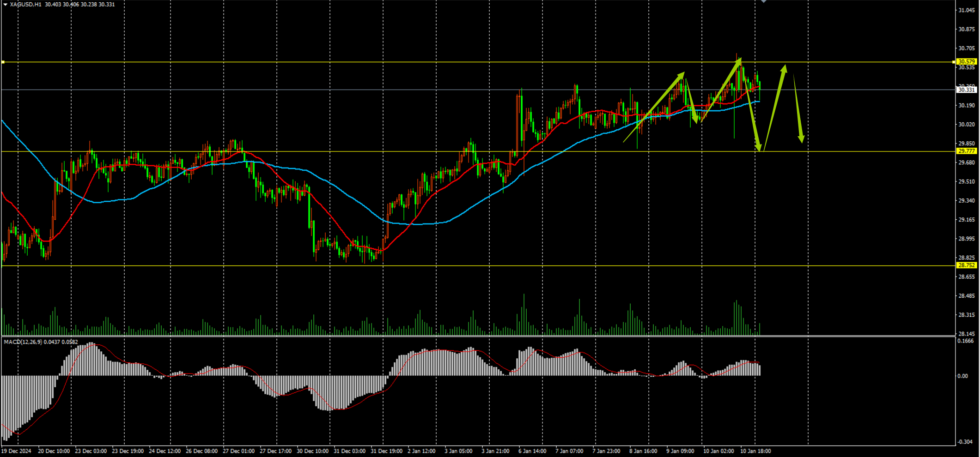Click the 23 Dec 03:00 time label
The height and width of the screenshot is (457, 980).
(x=91, y=451)
